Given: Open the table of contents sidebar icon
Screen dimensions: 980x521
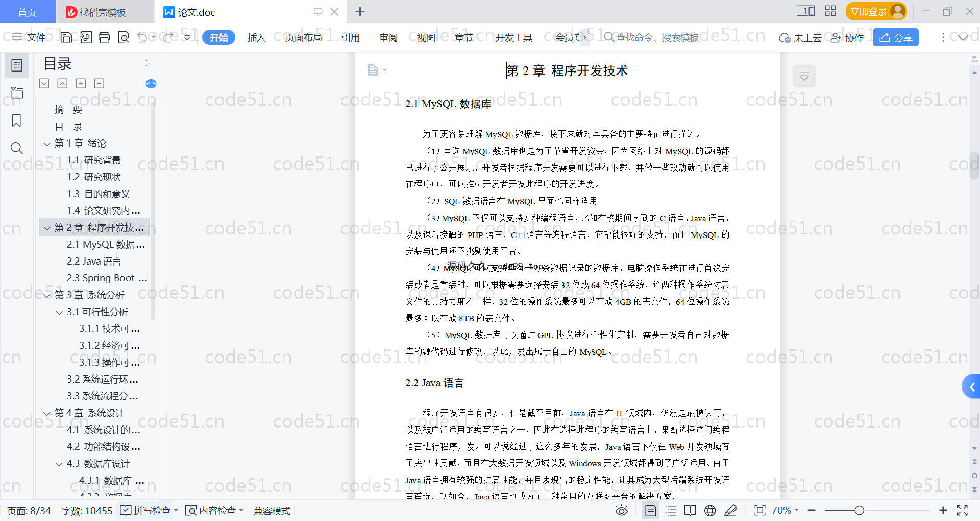Looking at the screenshot, I should tap(17, 65).
